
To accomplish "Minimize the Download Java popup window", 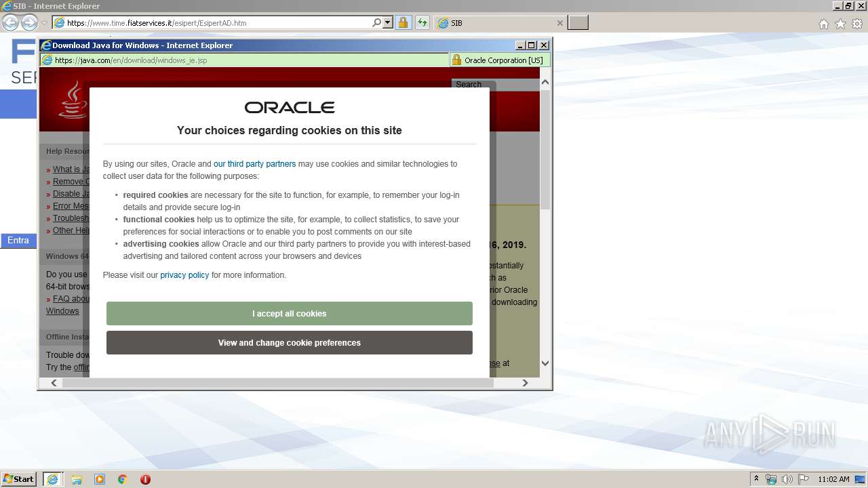I will pyautogui.click(x=520, y=45).
